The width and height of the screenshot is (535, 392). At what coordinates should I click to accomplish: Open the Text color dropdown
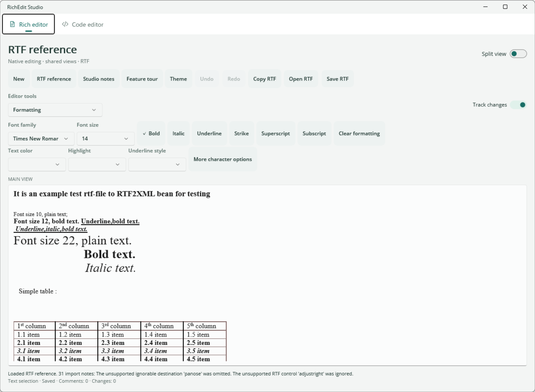coord(37,164)
